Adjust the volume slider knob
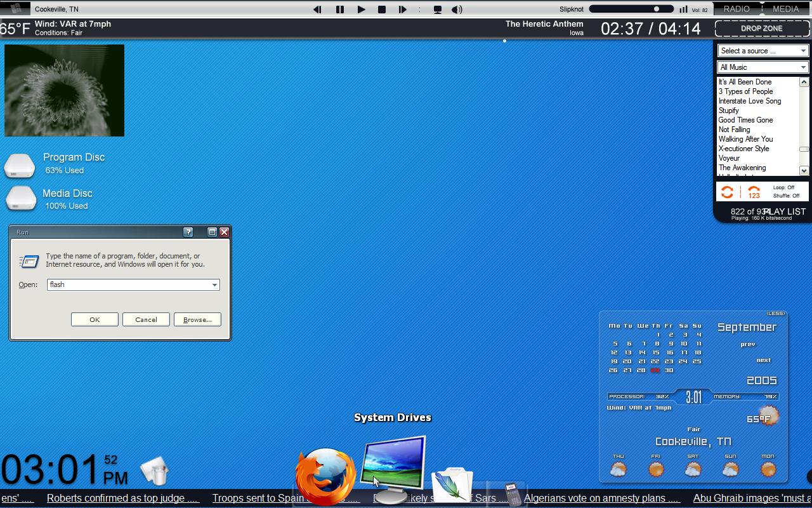Viewport: 812px width, 508px height. tap(657, 9)
